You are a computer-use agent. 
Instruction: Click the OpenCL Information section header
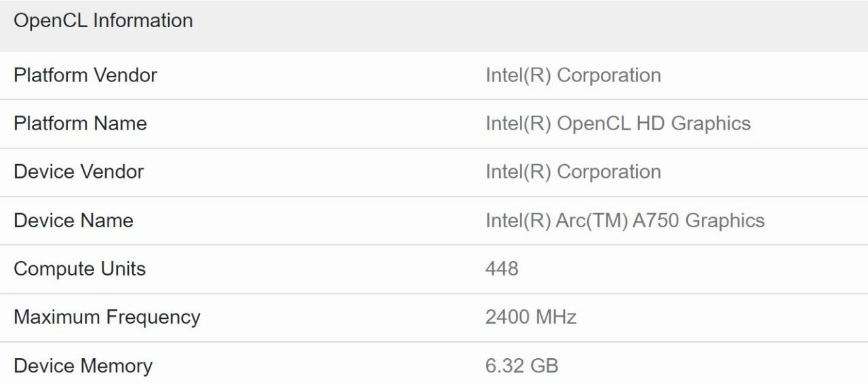point(103,21)
